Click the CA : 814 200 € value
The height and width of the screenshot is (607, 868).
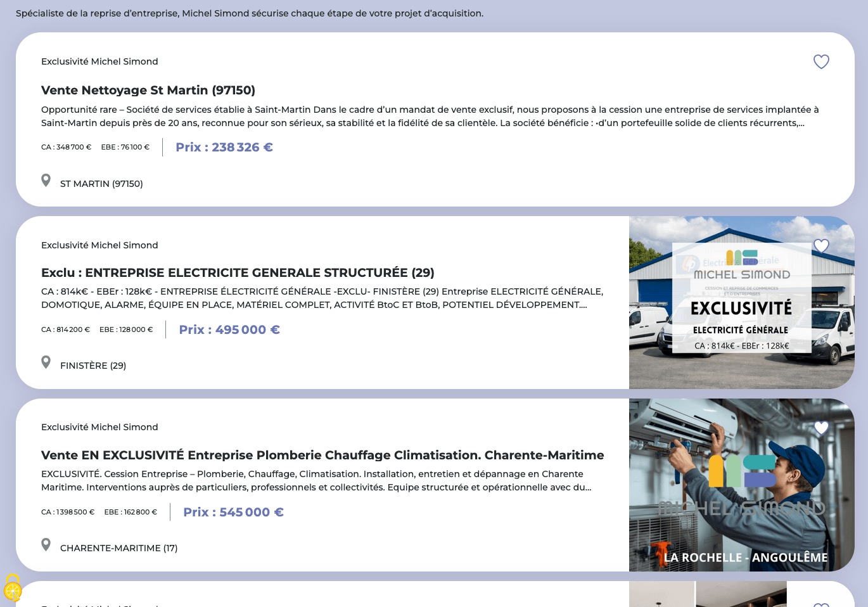66,329
